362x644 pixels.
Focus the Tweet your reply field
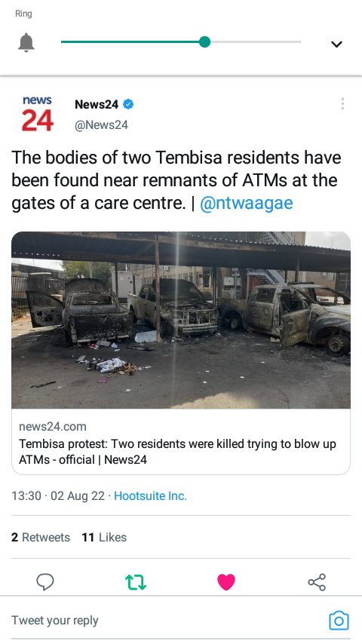coord(164,620)
